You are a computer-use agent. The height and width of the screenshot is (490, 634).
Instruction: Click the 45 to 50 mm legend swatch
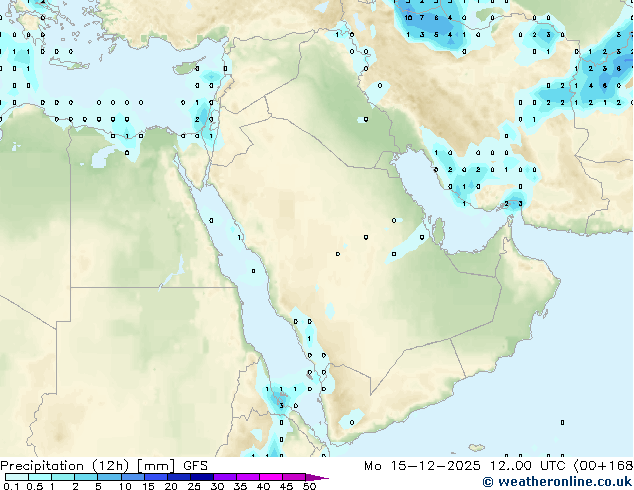coord(294,477)
